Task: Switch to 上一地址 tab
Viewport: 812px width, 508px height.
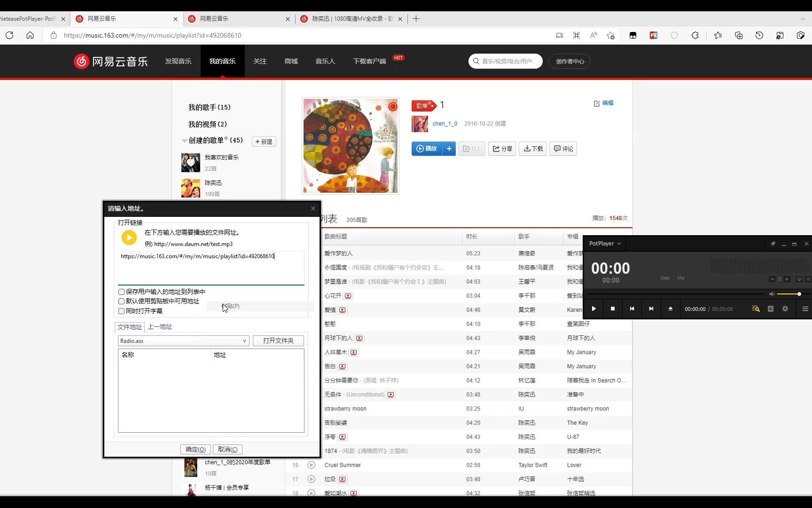Action: (160, 327)
